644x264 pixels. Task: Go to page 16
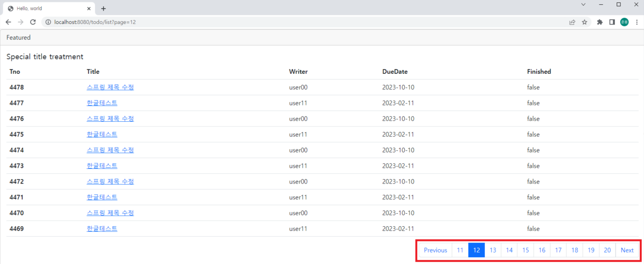(542, 250)
